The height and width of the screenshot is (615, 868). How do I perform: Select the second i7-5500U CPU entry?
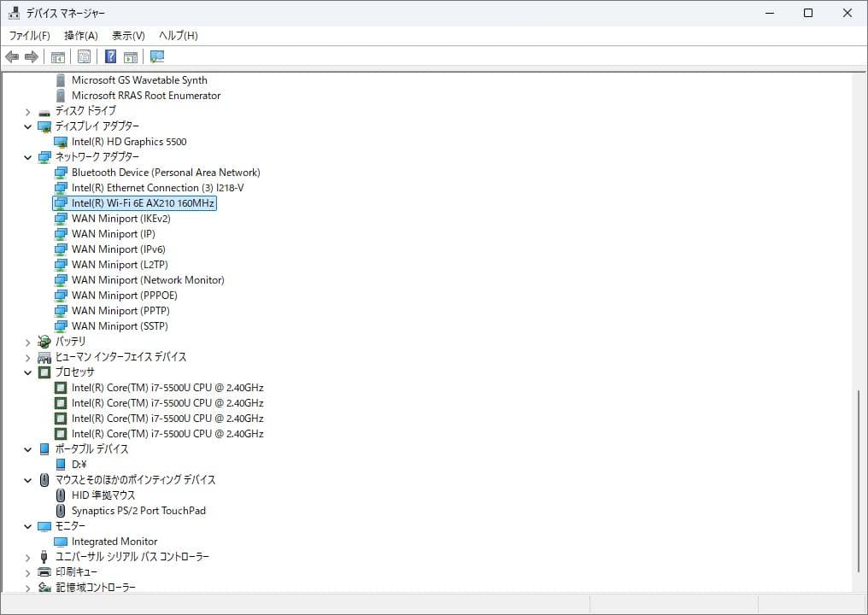tap(167, 403)
